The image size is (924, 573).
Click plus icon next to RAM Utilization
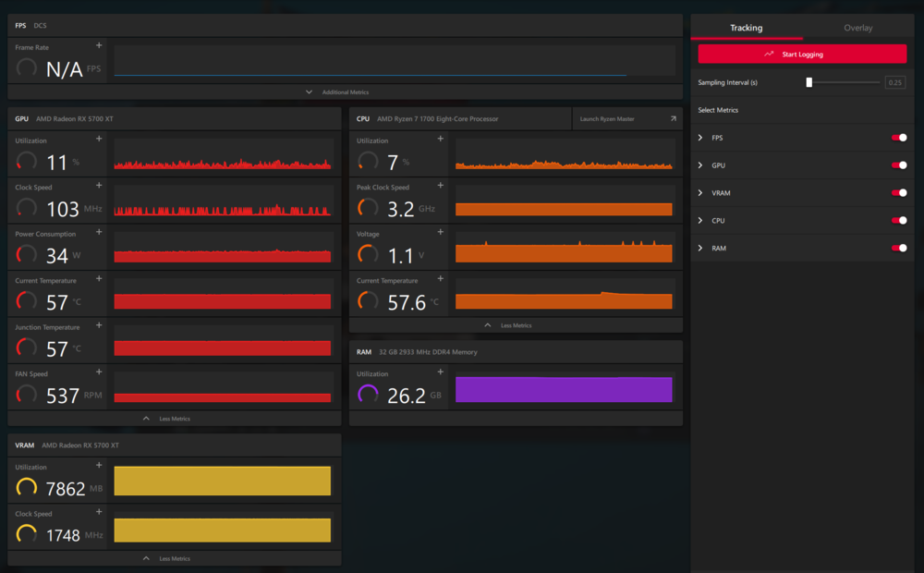(x=441, y=372)
